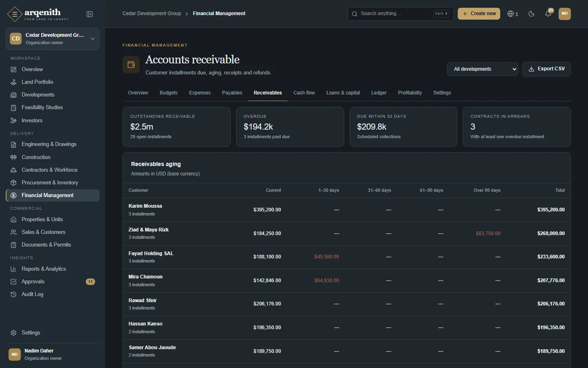Screen dimensions: 588x368
Task: Open the ND user avatar menu
Action: (565, 13)
